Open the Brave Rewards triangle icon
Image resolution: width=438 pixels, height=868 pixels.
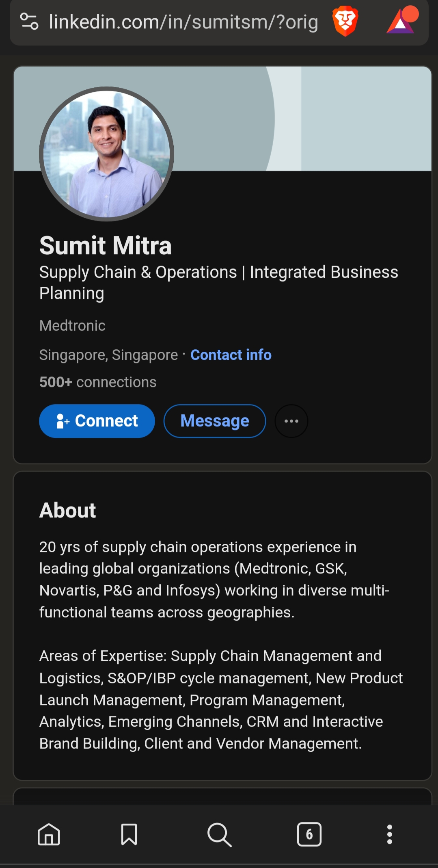(x=401, y=21)
